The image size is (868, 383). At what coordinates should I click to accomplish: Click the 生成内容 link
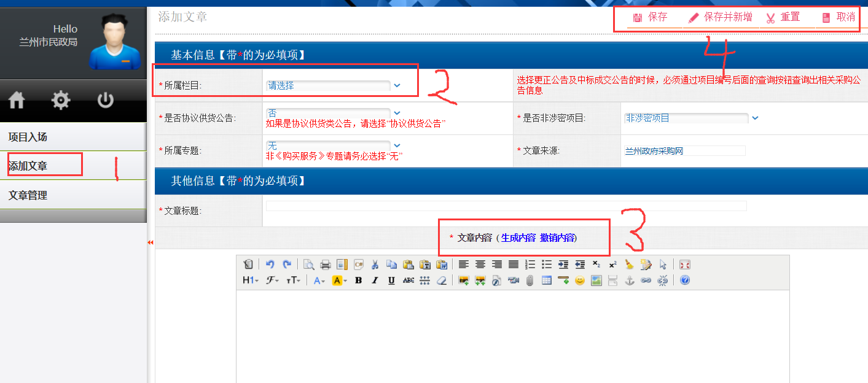point(518,238)
